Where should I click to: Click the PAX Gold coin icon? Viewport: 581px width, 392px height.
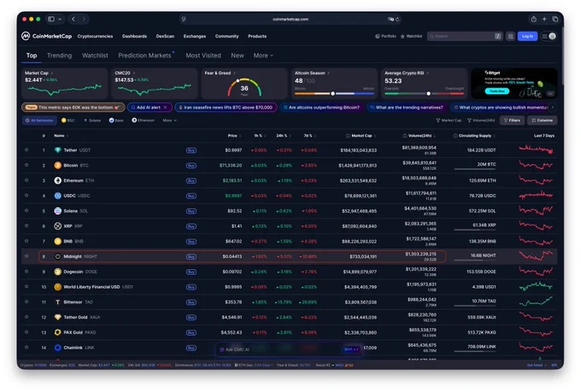tap(57, 332)
